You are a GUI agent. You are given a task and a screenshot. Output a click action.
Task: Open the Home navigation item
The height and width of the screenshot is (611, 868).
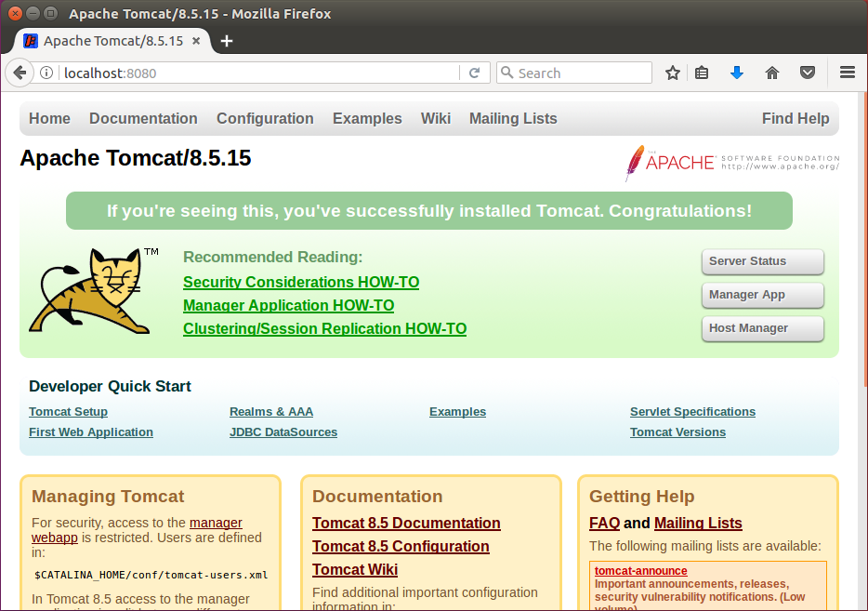[x=50, y=118]
